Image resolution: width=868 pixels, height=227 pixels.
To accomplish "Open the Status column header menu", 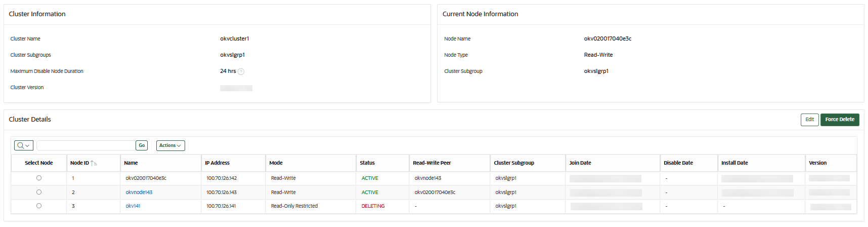I will coord(367,163).
